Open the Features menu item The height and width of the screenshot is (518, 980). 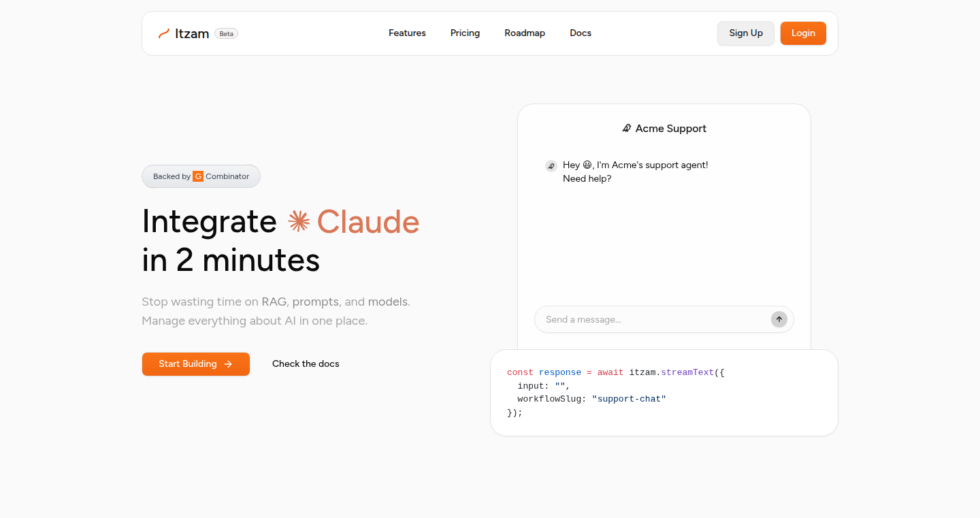407,33
